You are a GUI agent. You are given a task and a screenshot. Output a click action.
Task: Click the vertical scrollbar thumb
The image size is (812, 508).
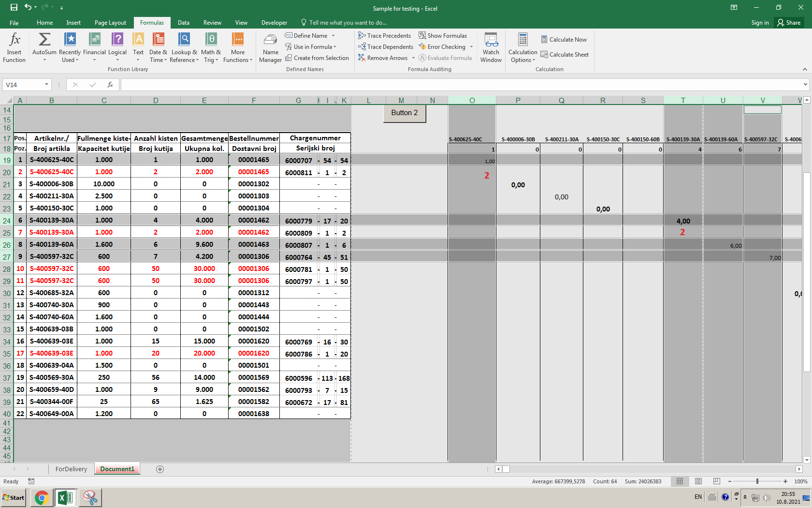point(806,272)
